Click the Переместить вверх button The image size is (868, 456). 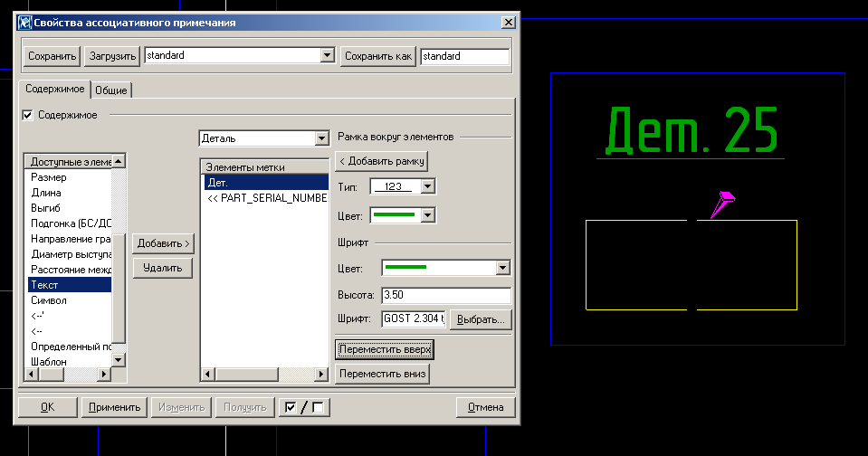pyautogui.click(x=384, y=350)
